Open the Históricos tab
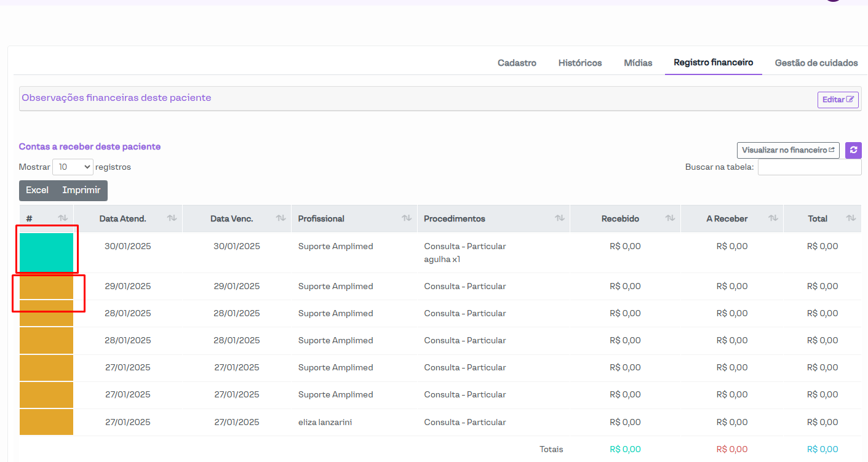This screenshot has height=462, width=868. tap(579, 63)
